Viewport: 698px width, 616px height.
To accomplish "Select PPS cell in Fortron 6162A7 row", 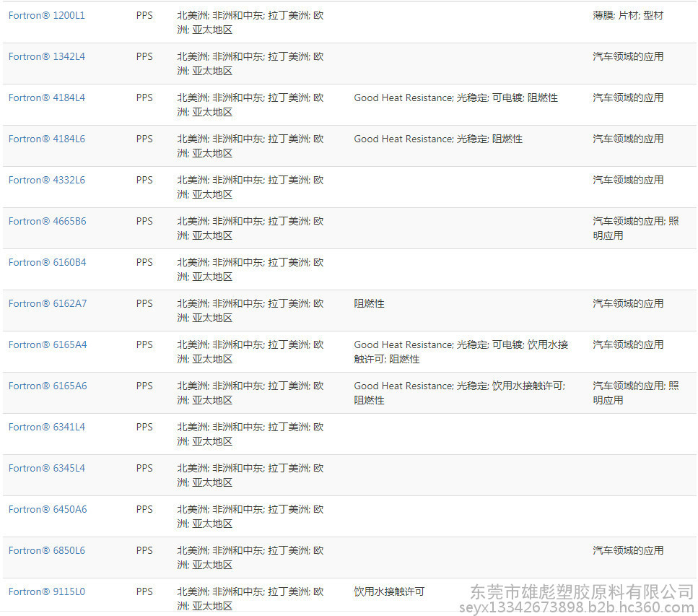I will (144, 303).
